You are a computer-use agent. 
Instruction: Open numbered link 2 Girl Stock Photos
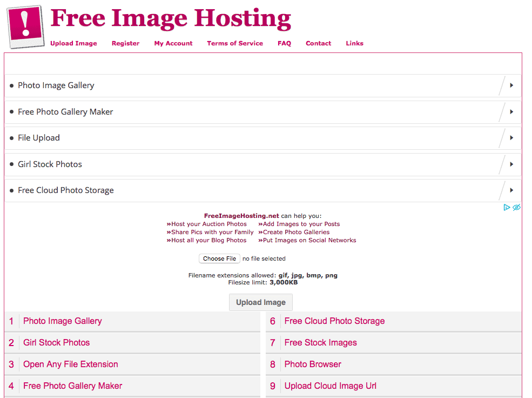pos(56,343)
